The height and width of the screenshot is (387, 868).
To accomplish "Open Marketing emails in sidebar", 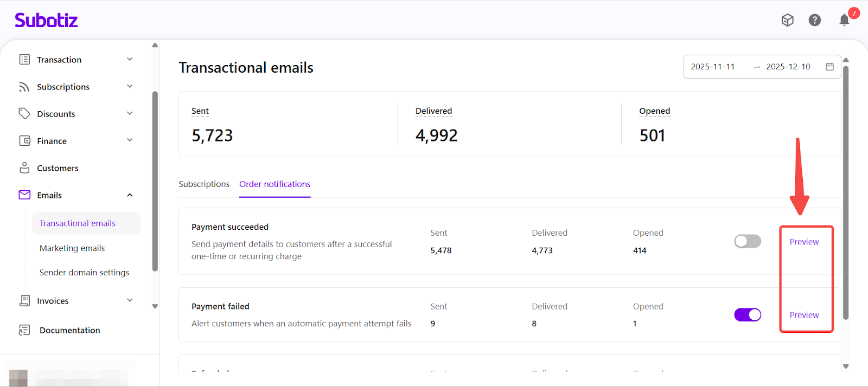I will tap(72, 248).
